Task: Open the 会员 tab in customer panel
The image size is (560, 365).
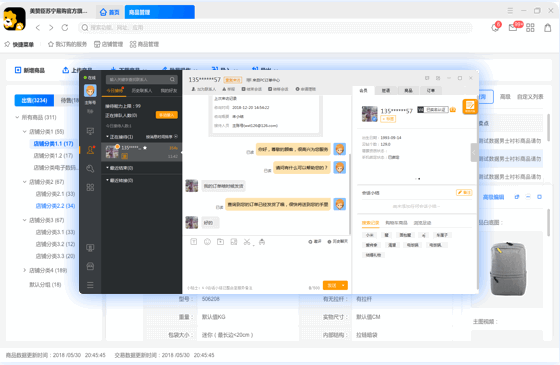Action: pos(363,91)
